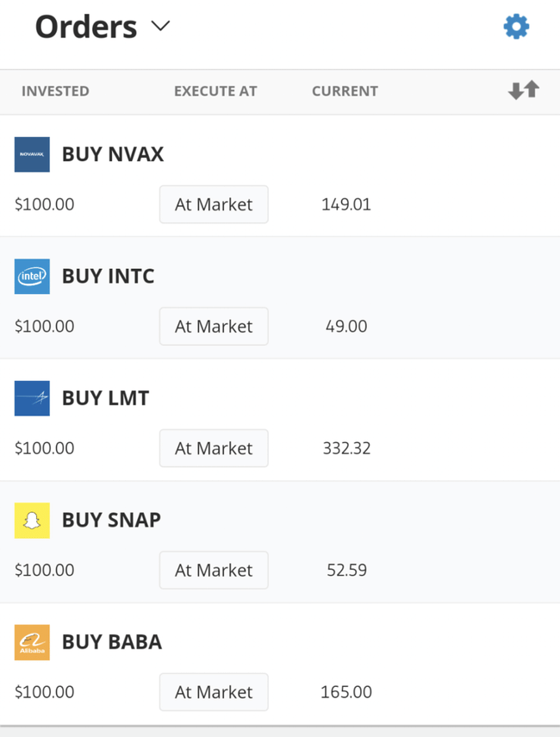Open the BUY SNAP order title
This screenshot has height=737, width=560.
coord(111,521)
